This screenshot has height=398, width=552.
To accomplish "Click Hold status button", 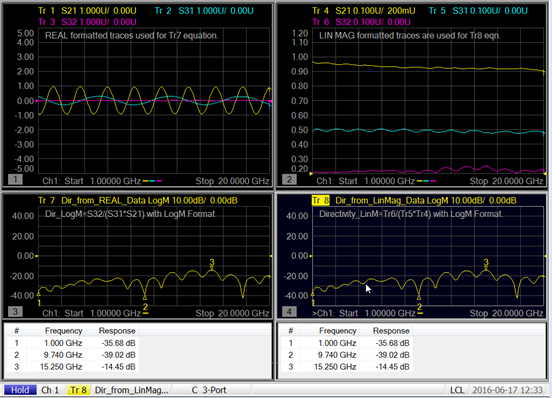I will click(x=20, y=390).
